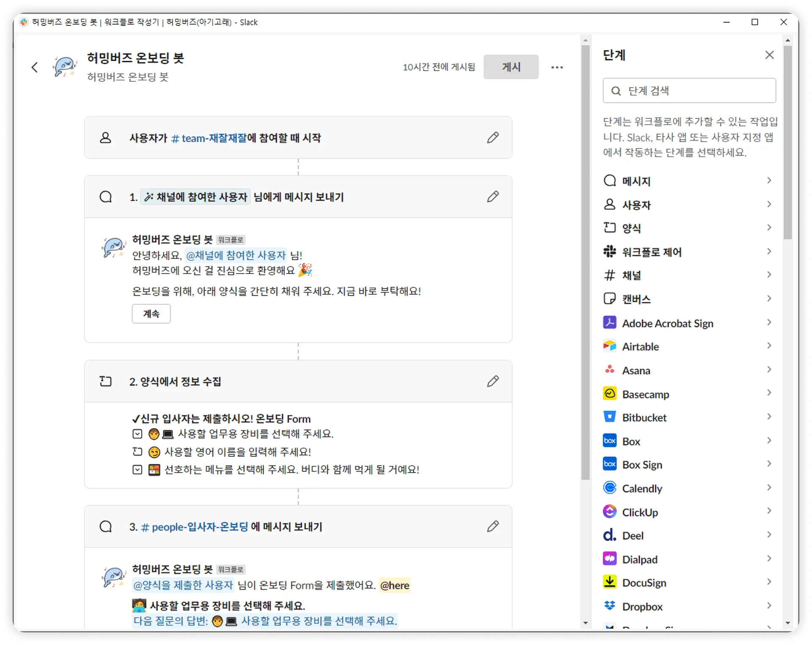Viewport: 812px width, 645px height.
Task: Click pencil icon for step 2 form
Action: coord(493,381)
